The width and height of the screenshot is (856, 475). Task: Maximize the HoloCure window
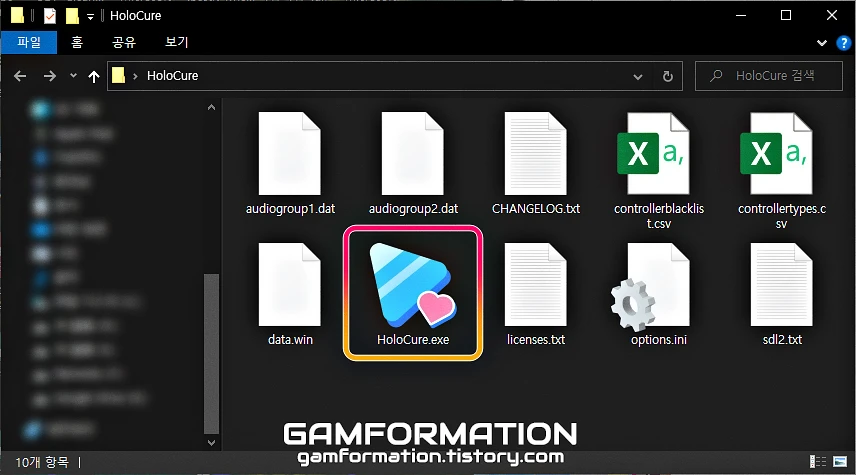coord(786,15)
